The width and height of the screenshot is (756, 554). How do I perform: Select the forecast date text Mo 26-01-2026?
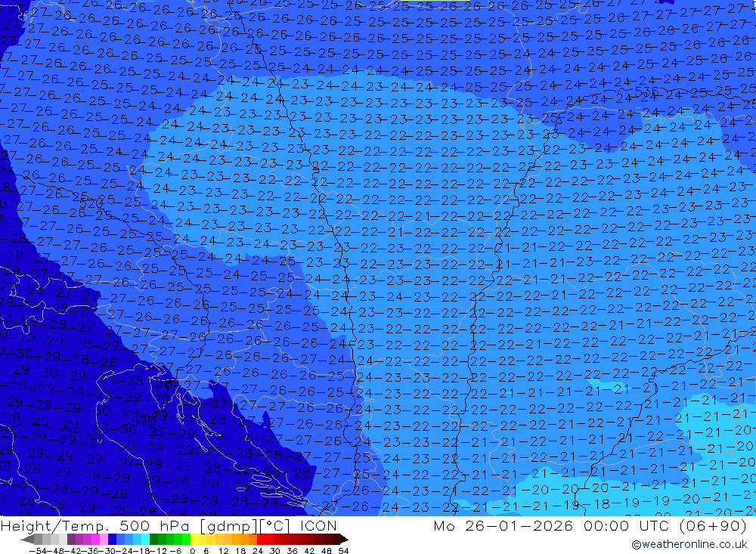pos(503,525)
